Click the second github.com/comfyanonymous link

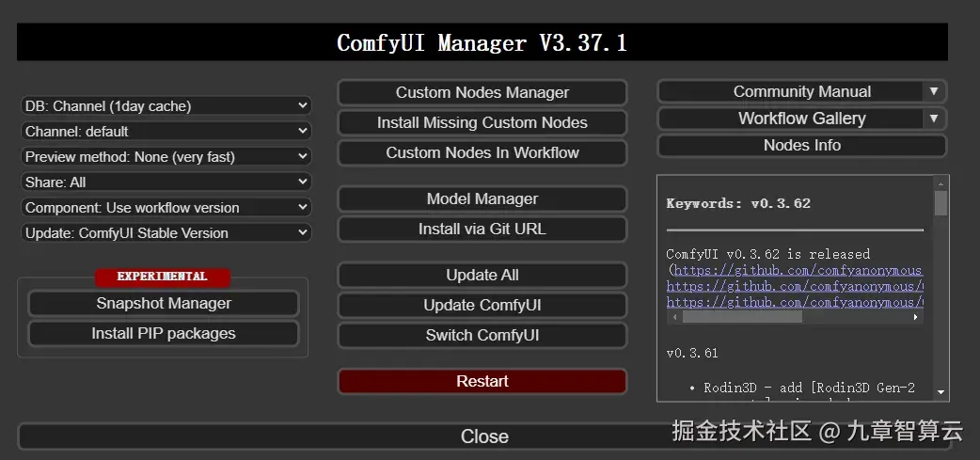(795, 286)
